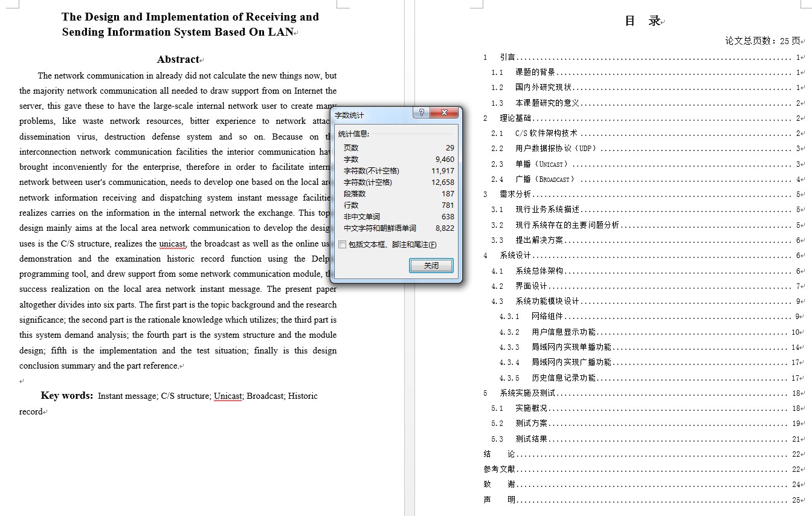Select the 页数 29 row in statistics

point(399,148)
